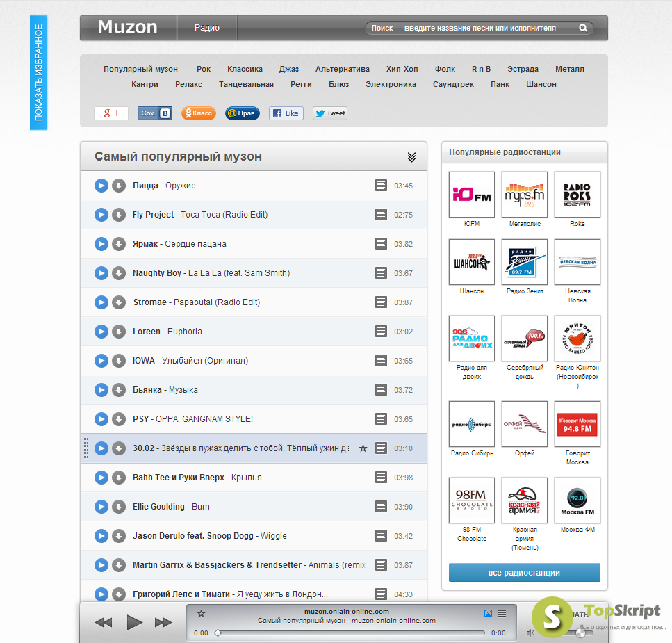The width and height of the screenshot is (672, 643).
Task: Click the Facebook Like button
Action: click(286, 113)
